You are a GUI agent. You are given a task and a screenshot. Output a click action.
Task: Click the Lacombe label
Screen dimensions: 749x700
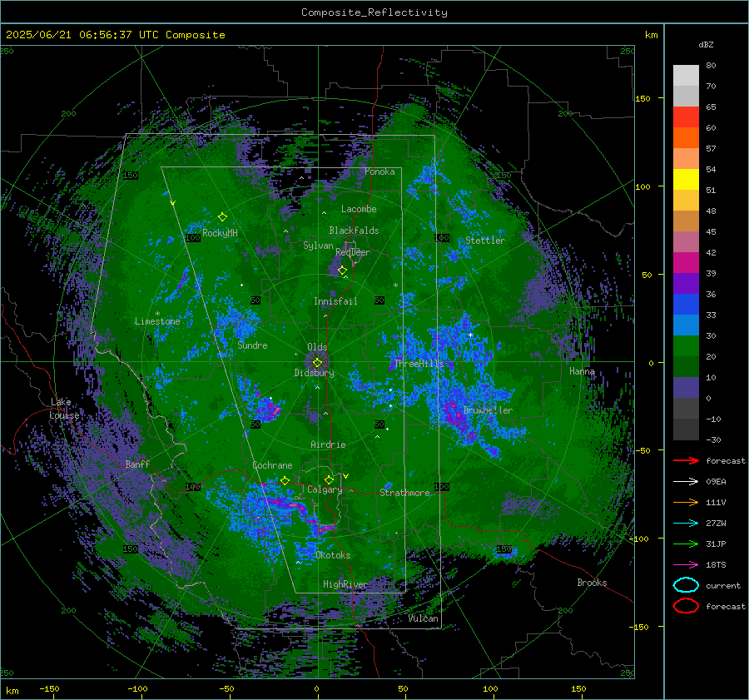(359, 209)
